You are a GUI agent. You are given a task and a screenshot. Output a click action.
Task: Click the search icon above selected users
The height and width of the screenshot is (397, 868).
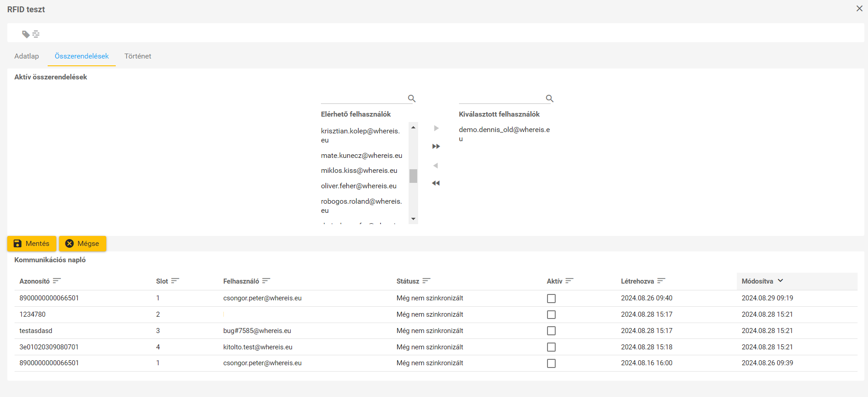[549, 98]
